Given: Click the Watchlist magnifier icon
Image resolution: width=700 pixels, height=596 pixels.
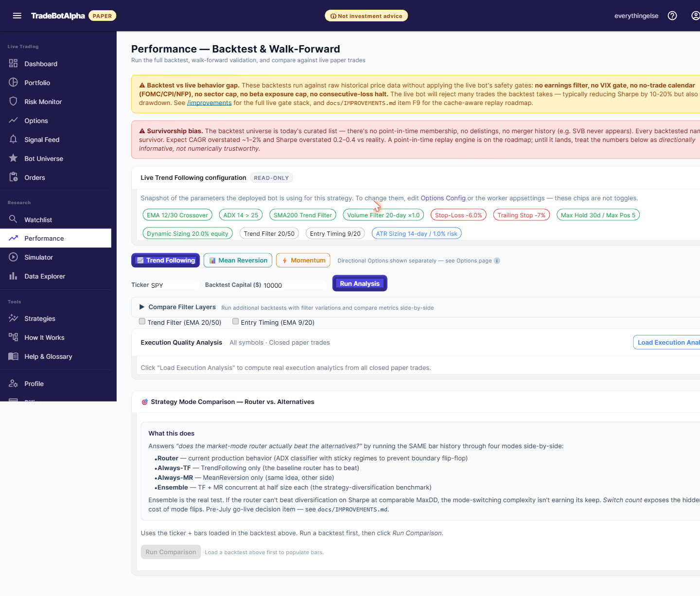Looking at the screenshot, I should coord(13,220).
